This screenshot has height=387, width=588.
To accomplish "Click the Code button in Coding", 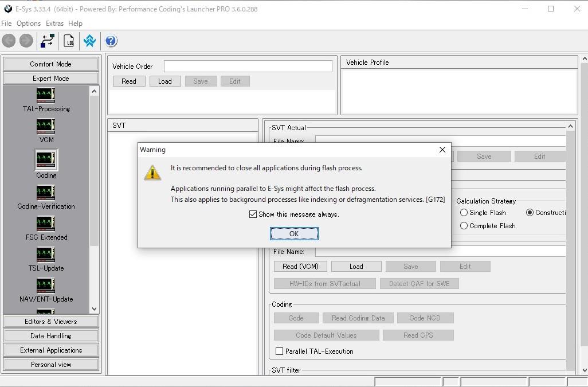I will 296,318.
